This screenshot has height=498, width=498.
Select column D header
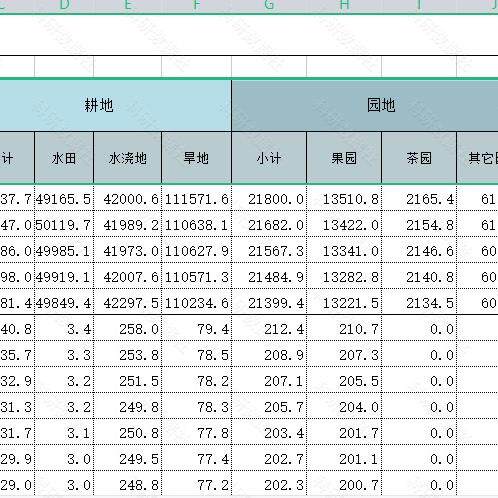[x=64, y=6]
